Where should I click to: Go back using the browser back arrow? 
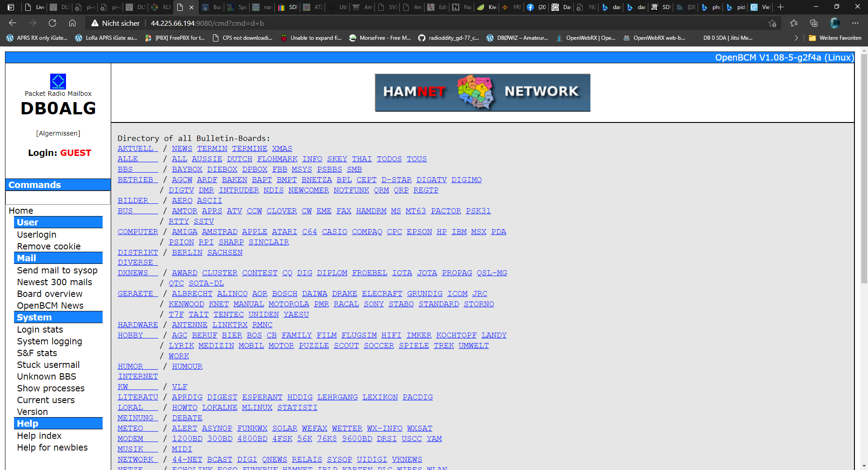[x=13, y=23]
